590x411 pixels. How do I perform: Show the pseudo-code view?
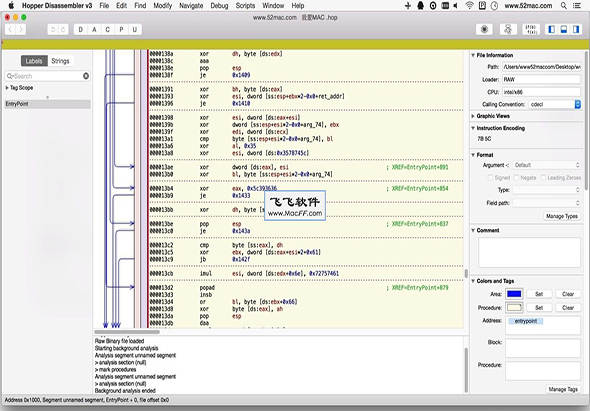(x=531, y=29)
